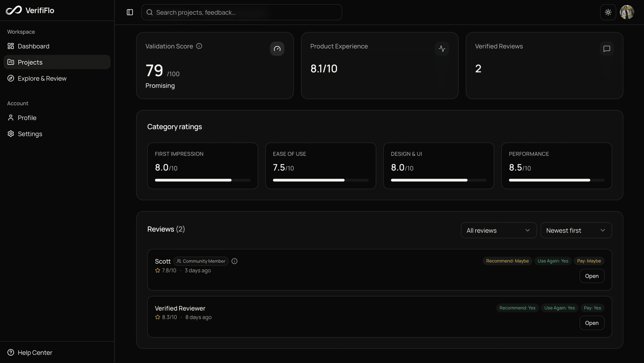Click the Community Member badge
This screenshot has height=363, width=644.
click(201, 261)
